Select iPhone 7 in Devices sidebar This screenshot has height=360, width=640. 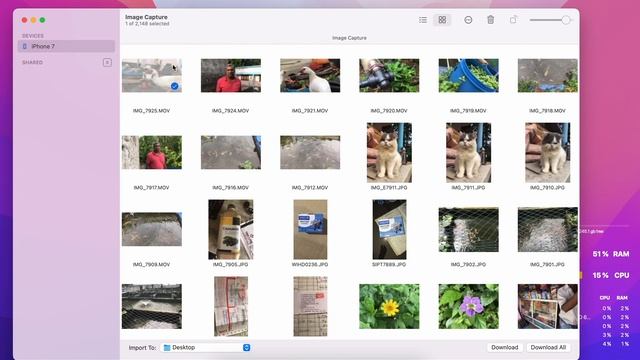click(66, 46)
